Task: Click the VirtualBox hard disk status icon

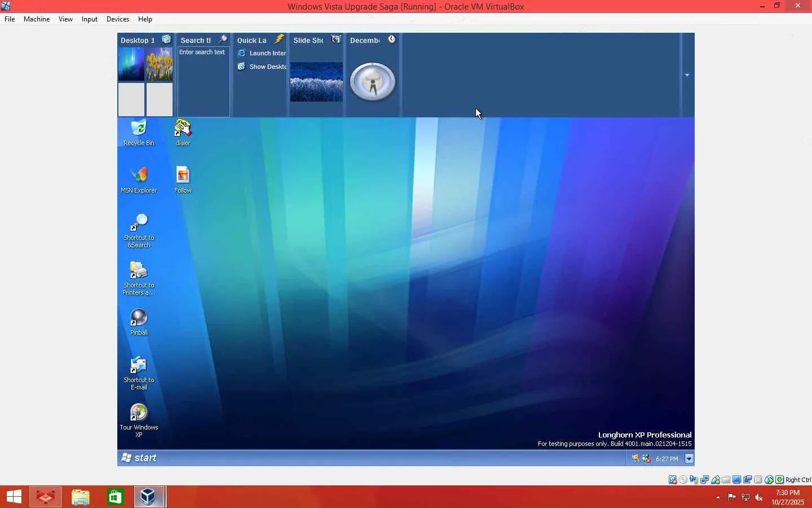Action: pyautogui.click(x=673, y=480)
